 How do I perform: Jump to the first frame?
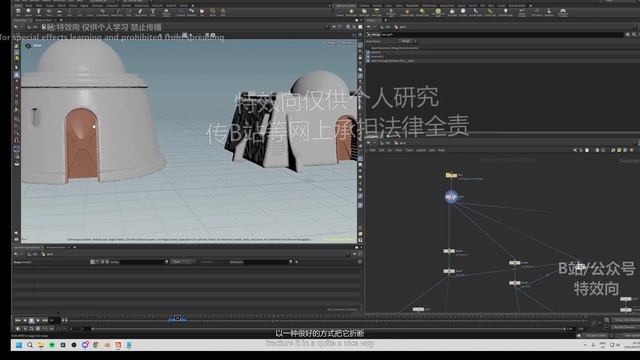point(18,320)
